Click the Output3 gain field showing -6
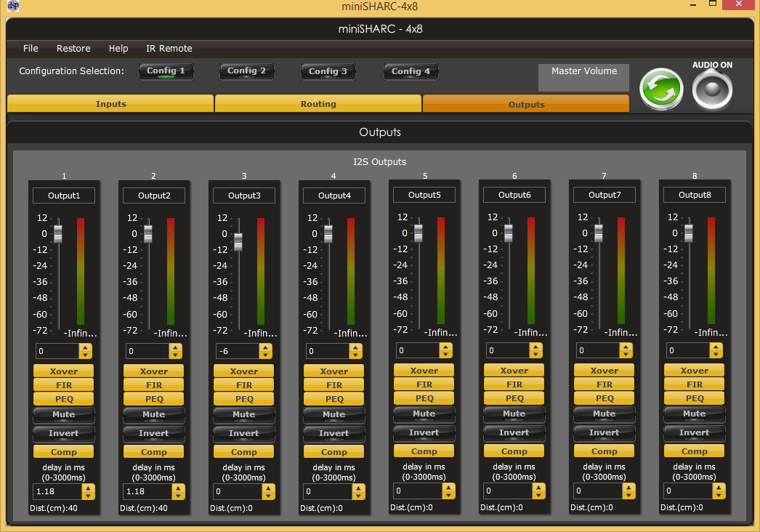 point(238,351)
